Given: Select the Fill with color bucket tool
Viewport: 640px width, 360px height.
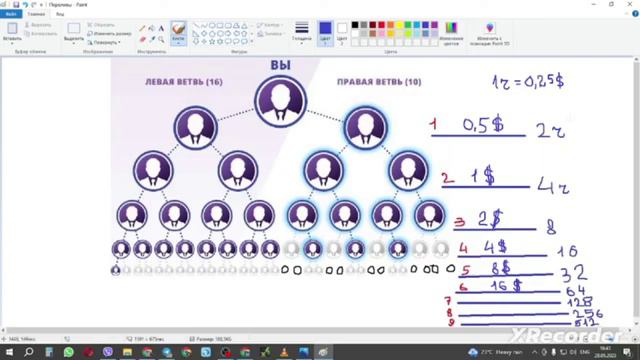Looking at the screenshot, I should point(152,29).
